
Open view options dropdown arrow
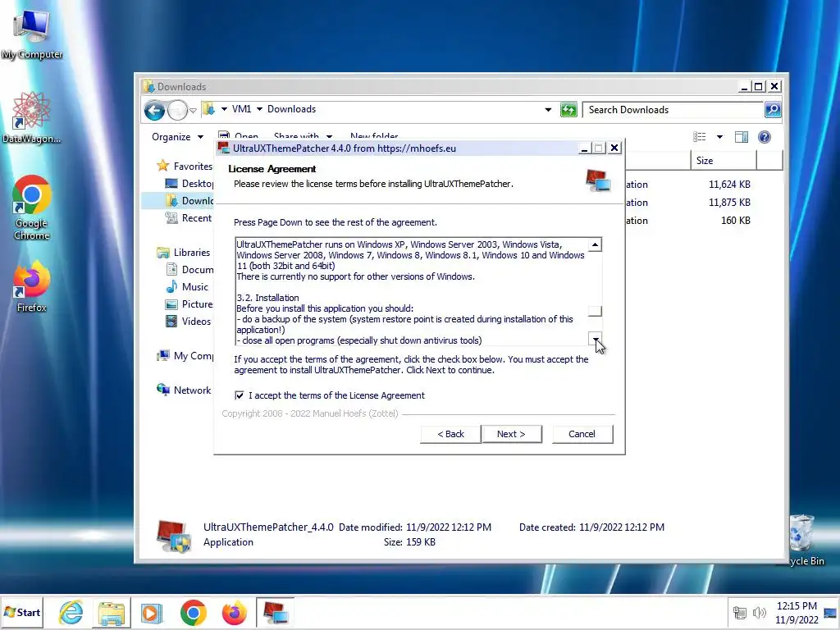[x=719, y=137]
